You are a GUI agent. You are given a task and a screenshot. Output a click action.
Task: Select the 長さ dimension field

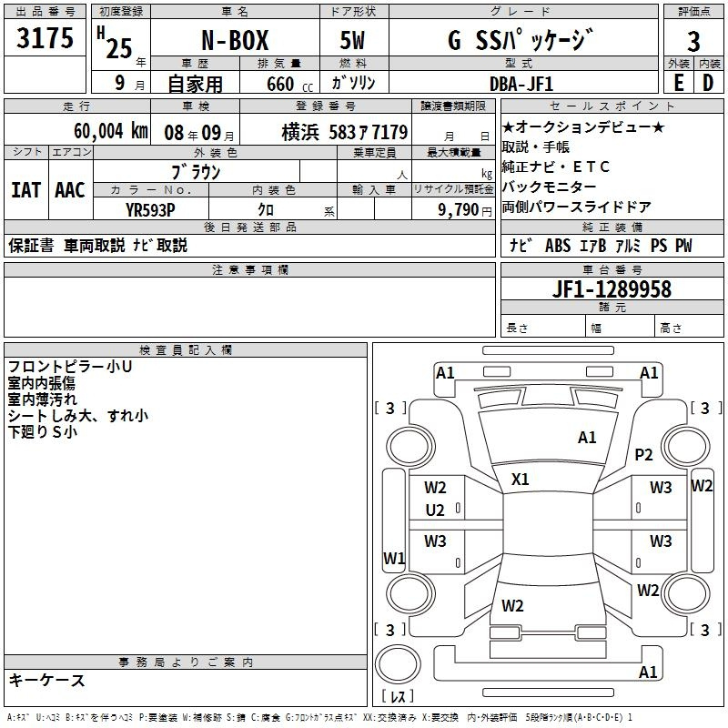pos(543,327)
